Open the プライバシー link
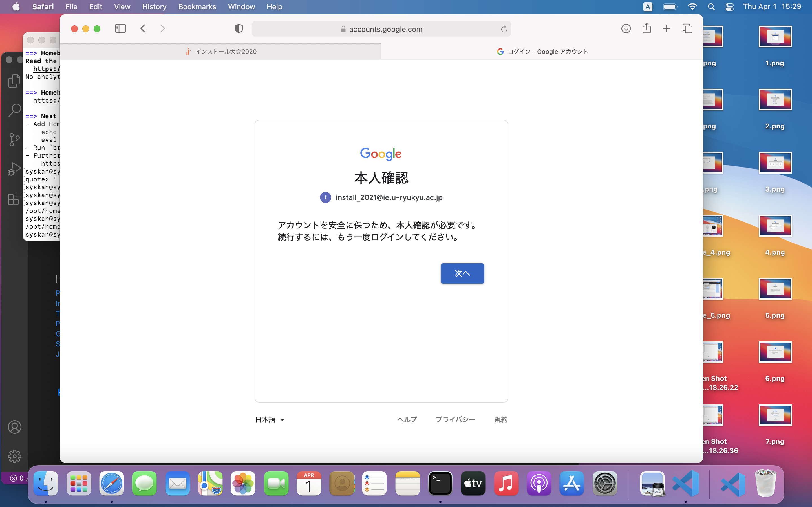The width and height of the screenshot is (812, 507). tap(455, 419)
